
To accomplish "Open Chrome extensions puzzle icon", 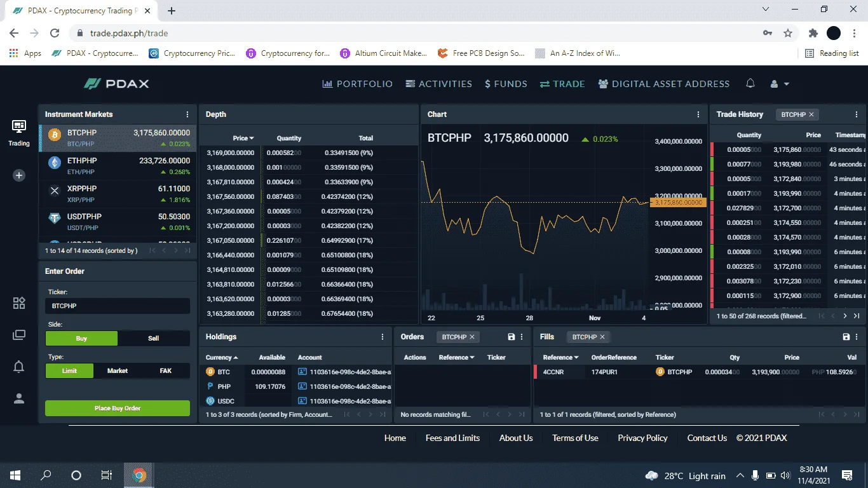I will (813, 33).
